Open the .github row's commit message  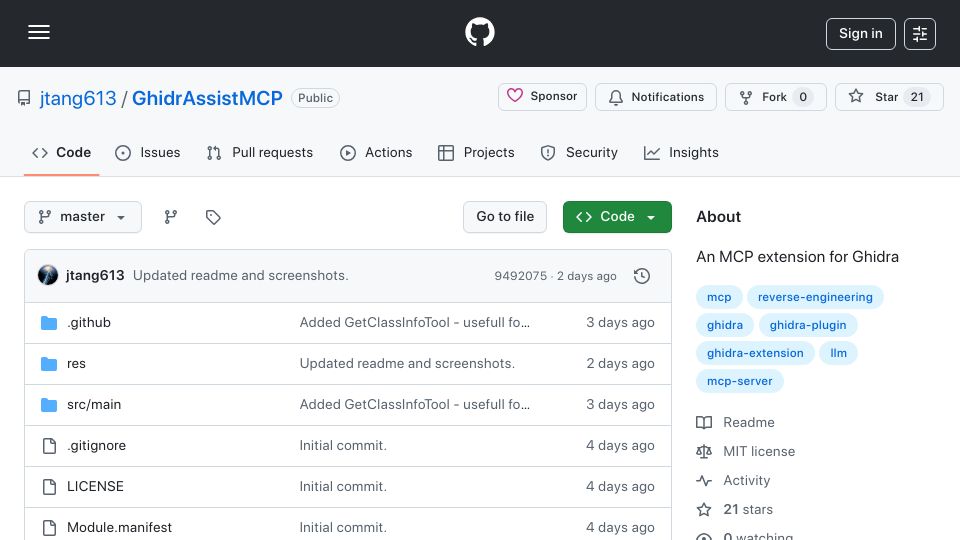coord(414,323)
